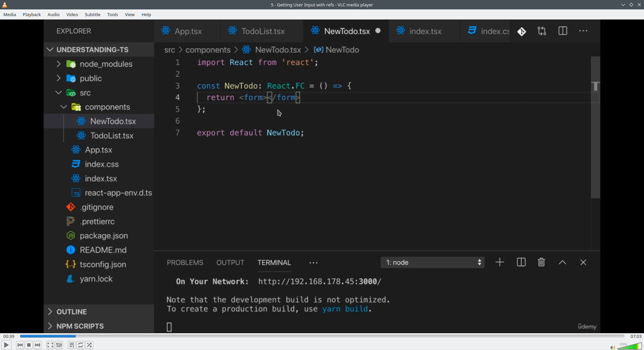Viewport: 644px width, 350px height.
Task: Stop playback with the Stop button
Action: pyautogui.click(x=29, y=345)
